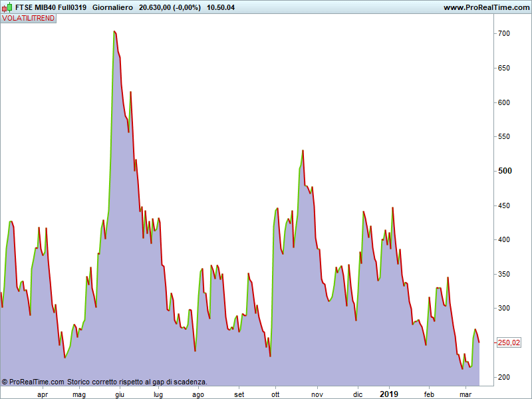532x399 pixels.
Task: Click the 400 level on value axis
Action: (504, 240)
